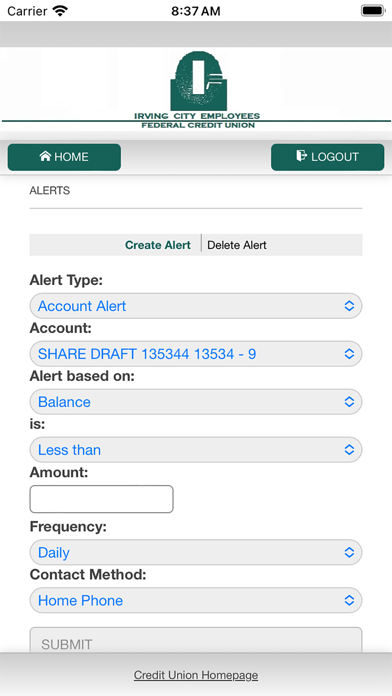392x696 pixels.
Task: Click the "Contact Method:" label
Action: pyautogui.click(x=88, y=574)
